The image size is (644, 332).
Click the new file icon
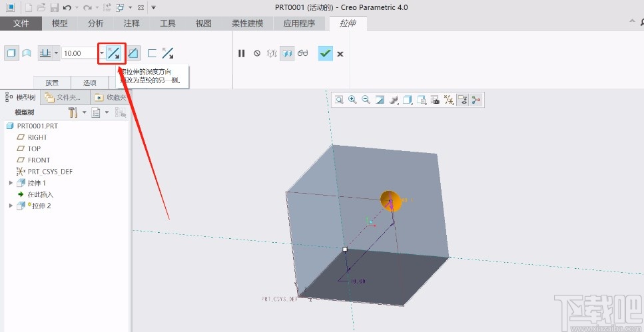[x=29, y=7]
